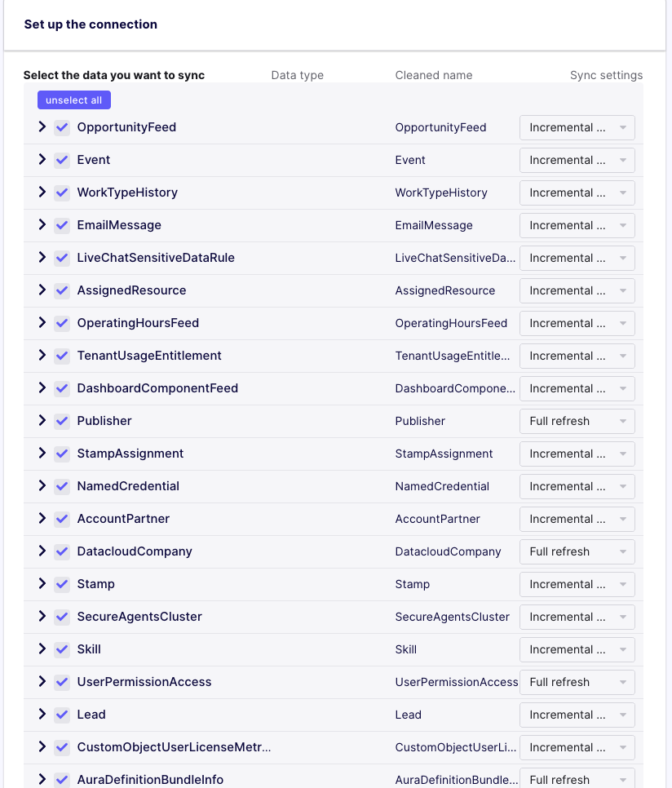Expand the NamedCredential table
The width and height of the screenshot is (672, 788).
pos(42,486)
